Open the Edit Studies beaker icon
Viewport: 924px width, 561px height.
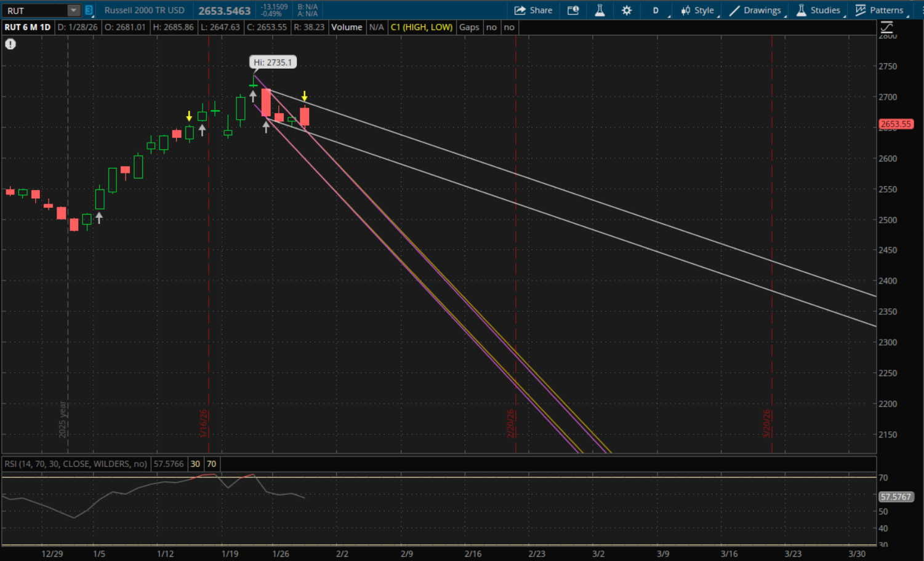tap(600, 10)
